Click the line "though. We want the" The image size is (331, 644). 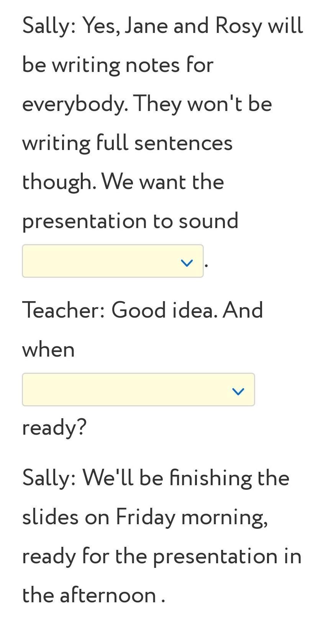(123, 182)
